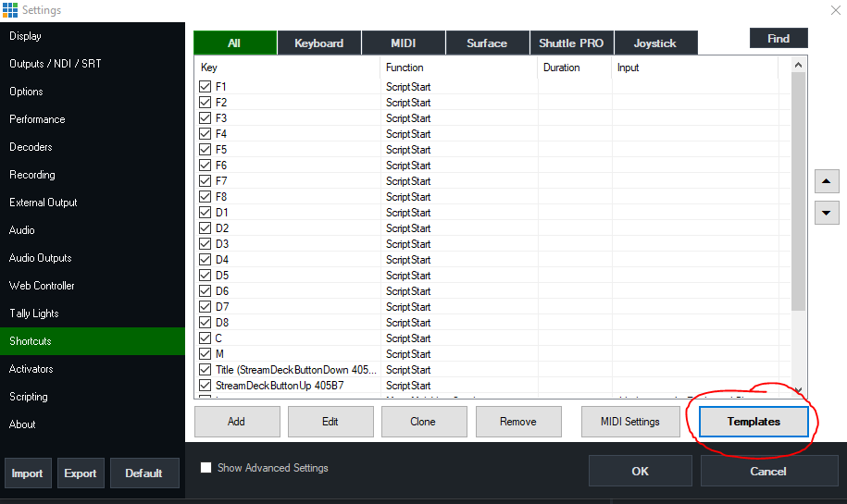The width and height of the screenshot is (847, 504).
Task: Enable Show Advanced Settings checkbox
Action: (x=206, y=468)
